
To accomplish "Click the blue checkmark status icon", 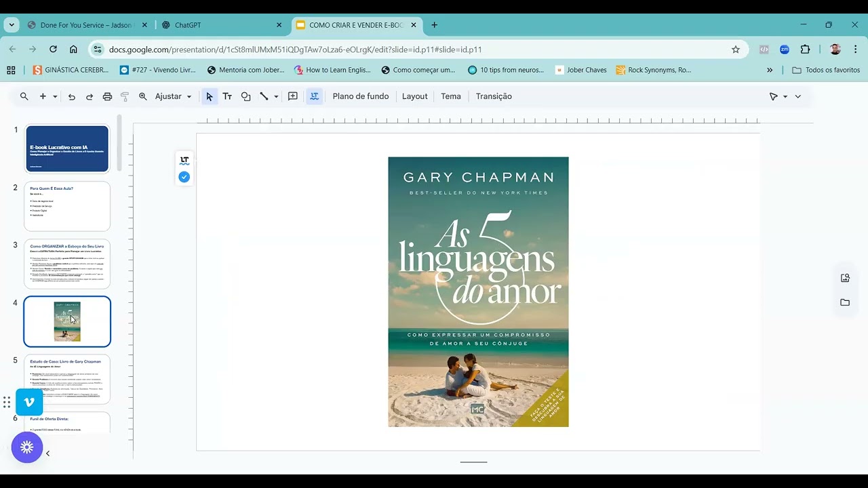I will tap(184, 177).
